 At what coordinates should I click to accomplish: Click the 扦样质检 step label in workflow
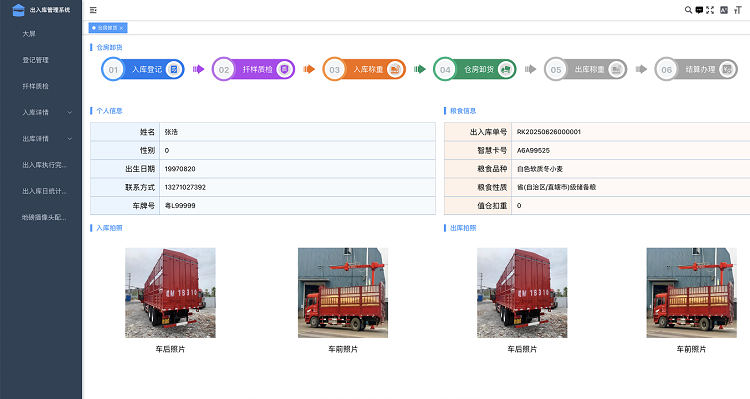257,69
